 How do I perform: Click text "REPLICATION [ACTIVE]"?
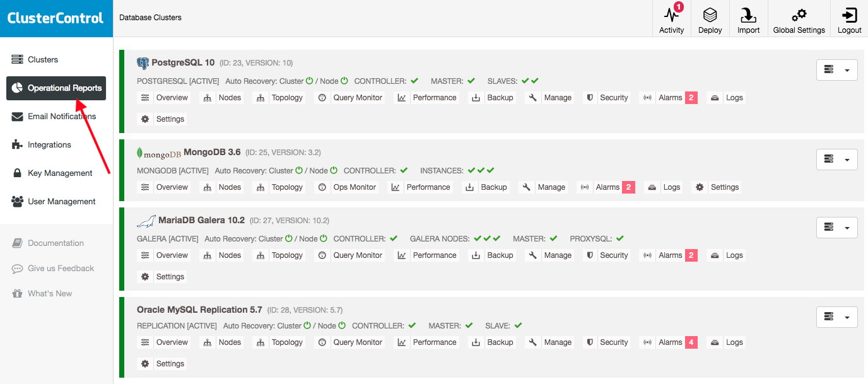pos(177,326)
